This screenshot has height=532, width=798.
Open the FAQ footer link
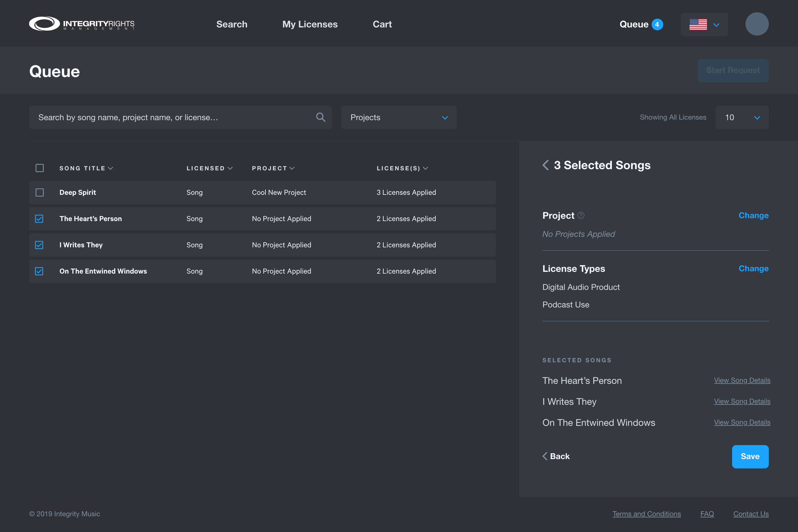(707, 514)
